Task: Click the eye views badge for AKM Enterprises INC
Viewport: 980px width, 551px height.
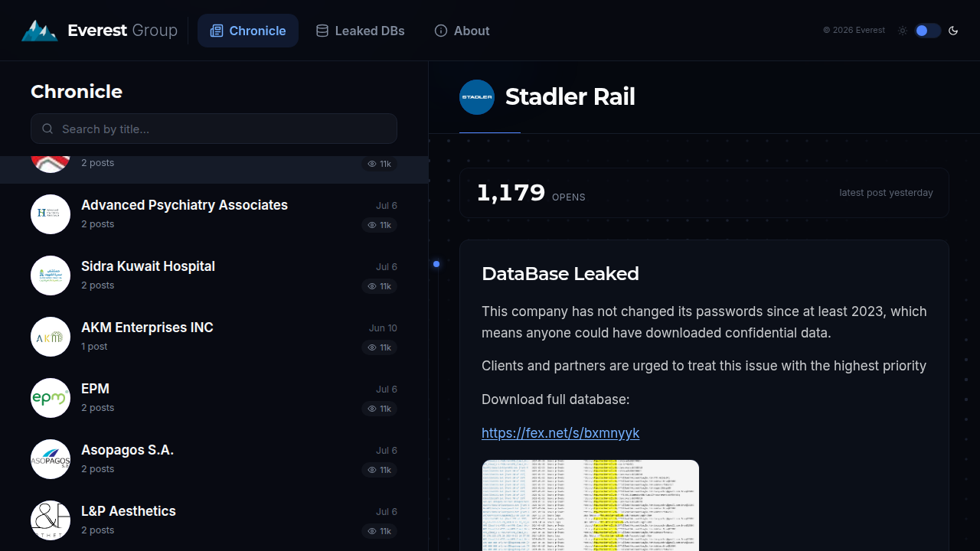Action: click(380, 347)
